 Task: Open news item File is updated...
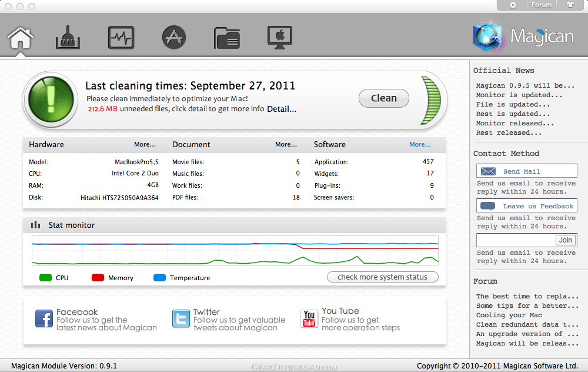pos(513,104)
